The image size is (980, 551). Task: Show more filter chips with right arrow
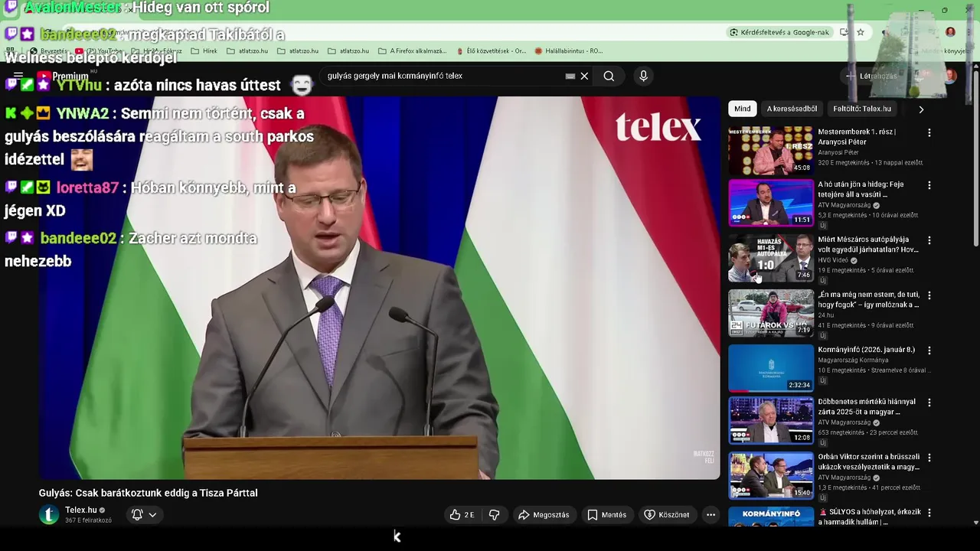tap(921, 109)
